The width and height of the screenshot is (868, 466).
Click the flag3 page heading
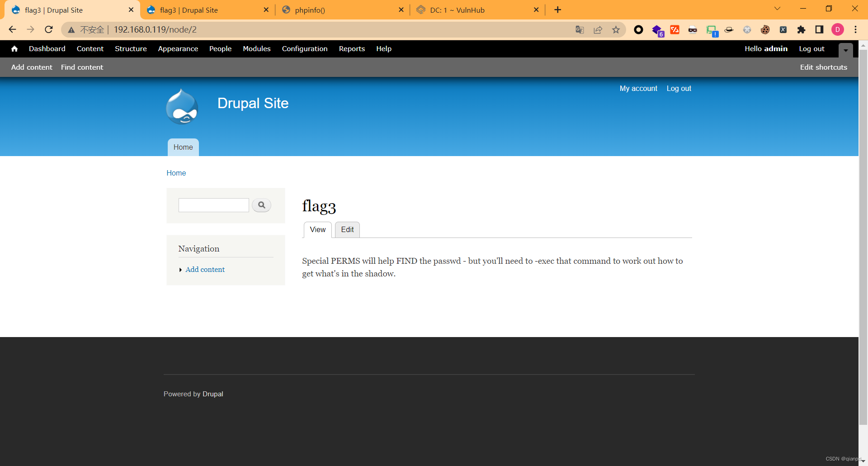point(319,206)
